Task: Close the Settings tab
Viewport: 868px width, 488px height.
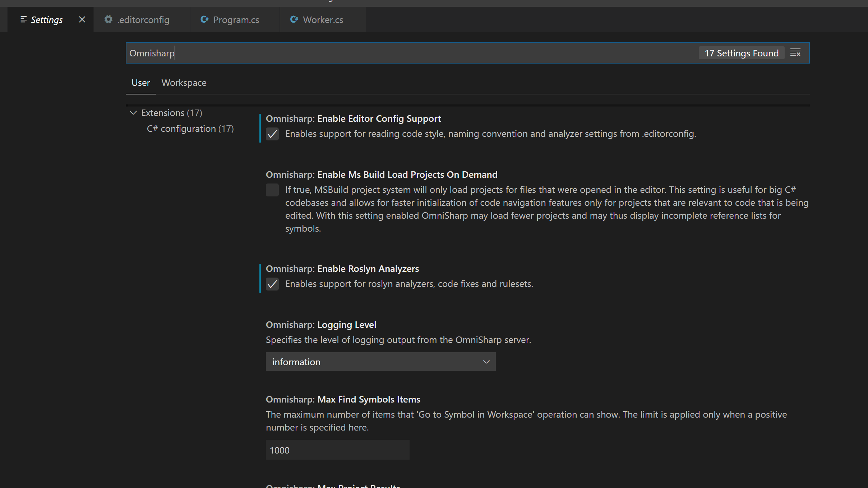Action: (x=82, y=19)
